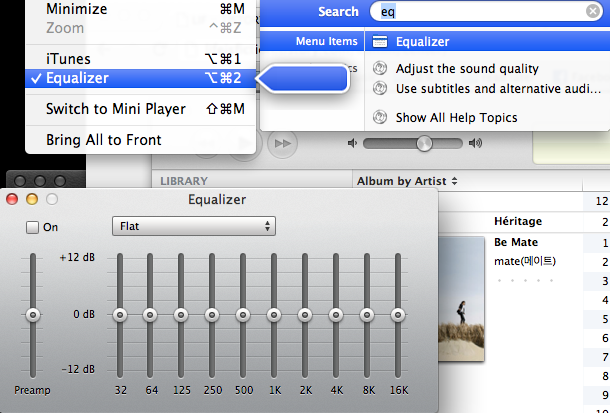
Task: Click the 8K band slider knob
Action: click(367, 315)
